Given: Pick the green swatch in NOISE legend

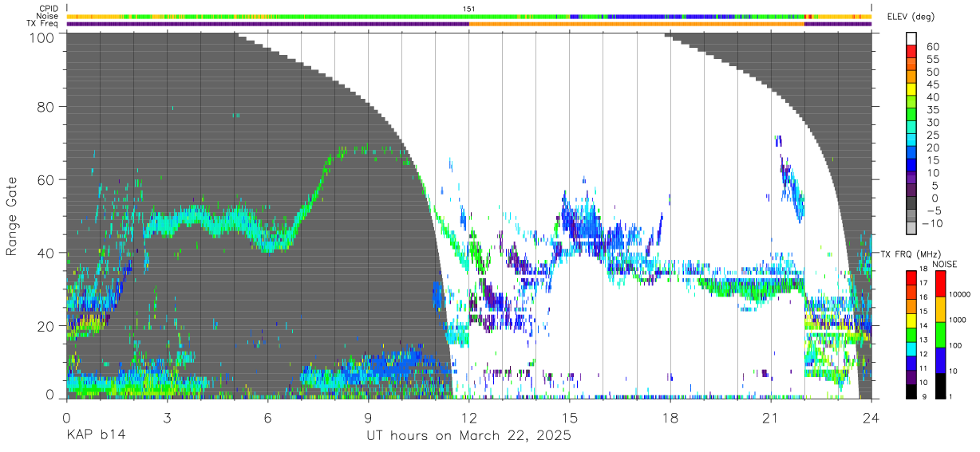Looking at the screenshot, I should [x=940, y=334].
